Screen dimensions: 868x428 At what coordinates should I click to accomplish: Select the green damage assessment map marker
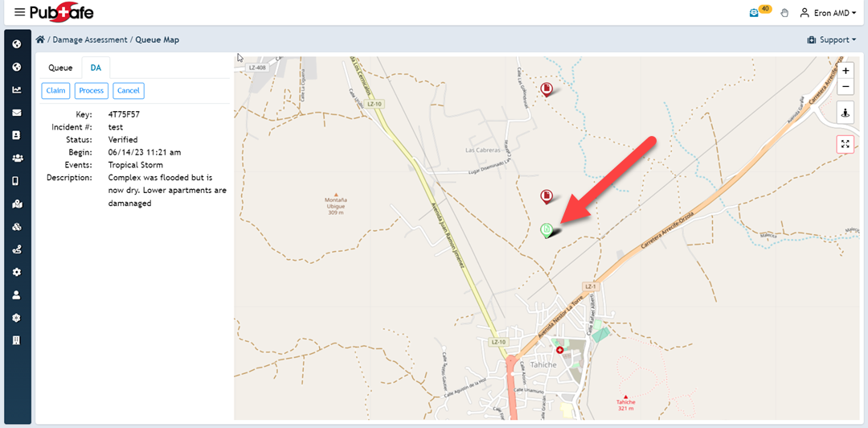[547, 230]
